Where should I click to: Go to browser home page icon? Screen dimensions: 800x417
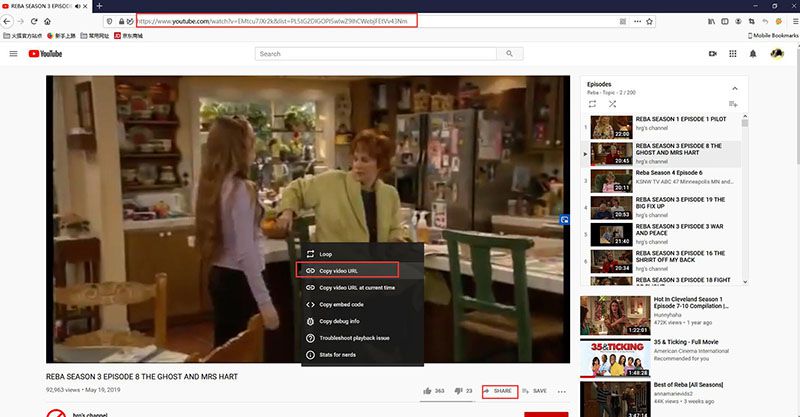[x=47, y=21]
